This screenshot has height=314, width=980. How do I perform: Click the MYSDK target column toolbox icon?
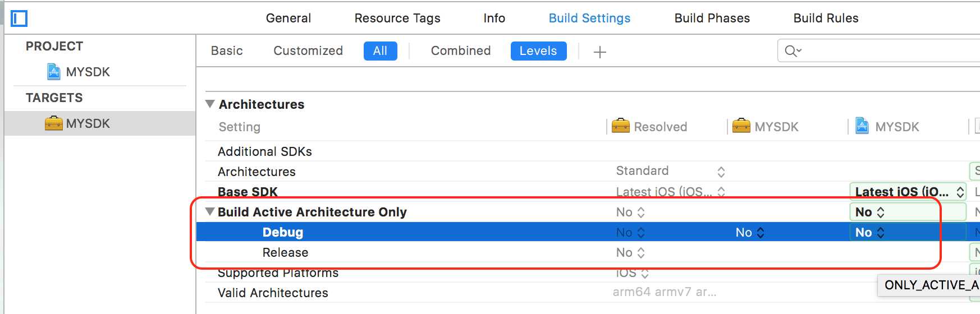tap(741, 126)
